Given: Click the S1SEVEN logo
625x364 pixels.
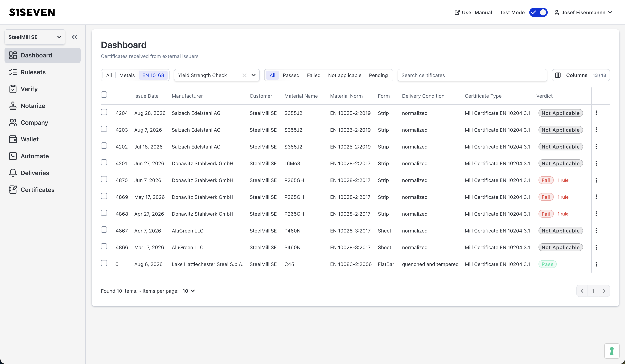Looking at the screenshot, I should click(x=32, y=12).
